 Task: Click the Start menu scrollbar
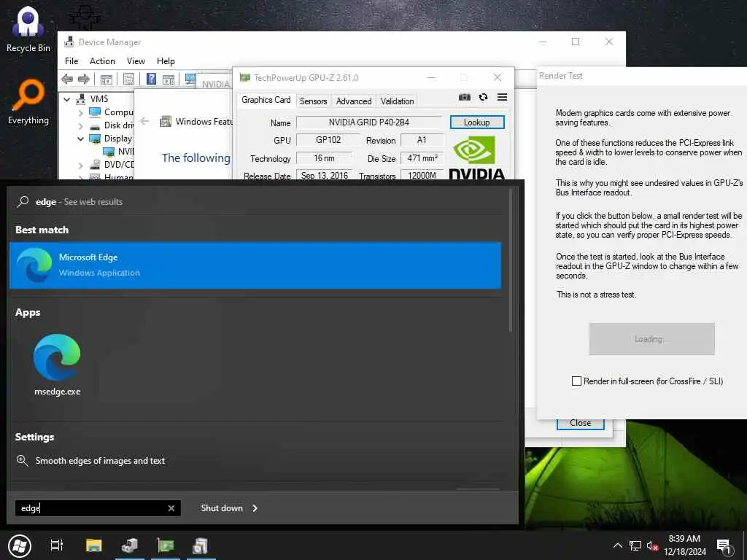(x=510, y=260)
